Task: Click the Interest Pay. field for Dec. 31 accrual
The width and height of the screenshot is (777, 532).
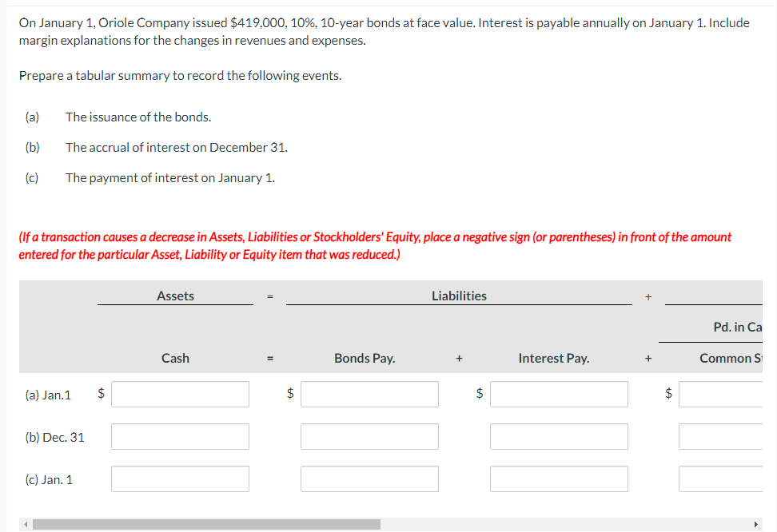Action: 559,436
